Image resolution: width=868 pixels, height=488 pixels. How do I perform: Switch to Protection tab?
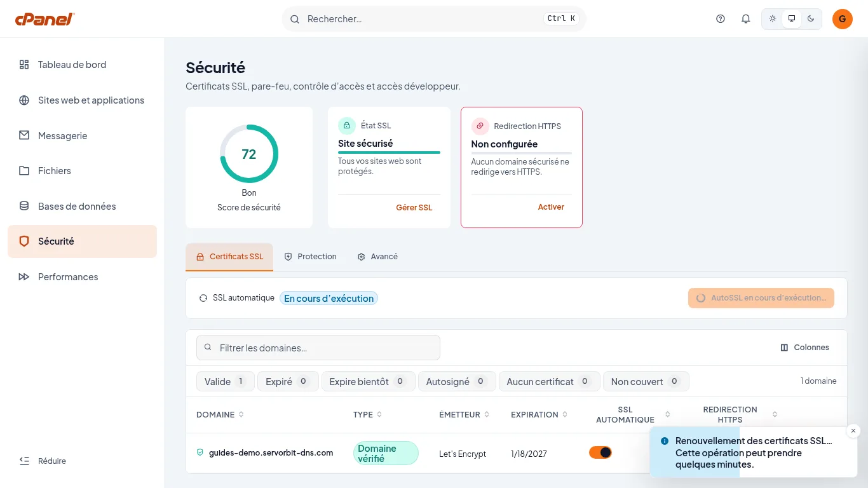click(x=310, y=257)
